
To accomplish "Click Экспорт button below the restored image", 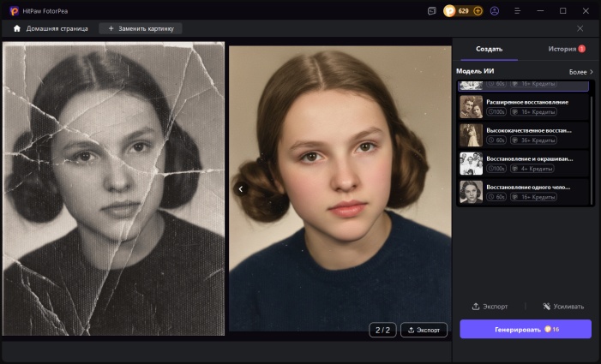I will [x=424, y=330].
